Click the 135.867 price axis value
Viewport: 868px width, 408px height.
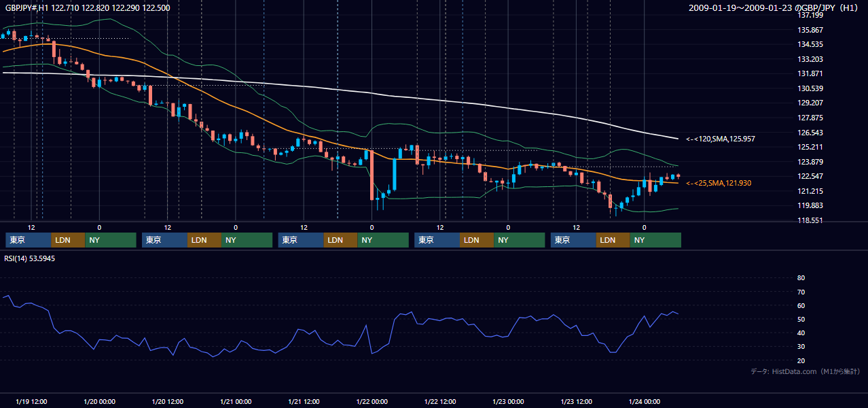810,30
